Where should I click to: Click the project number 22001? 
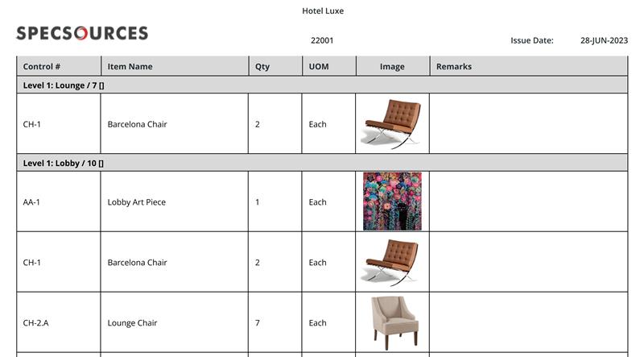[322, 40]
